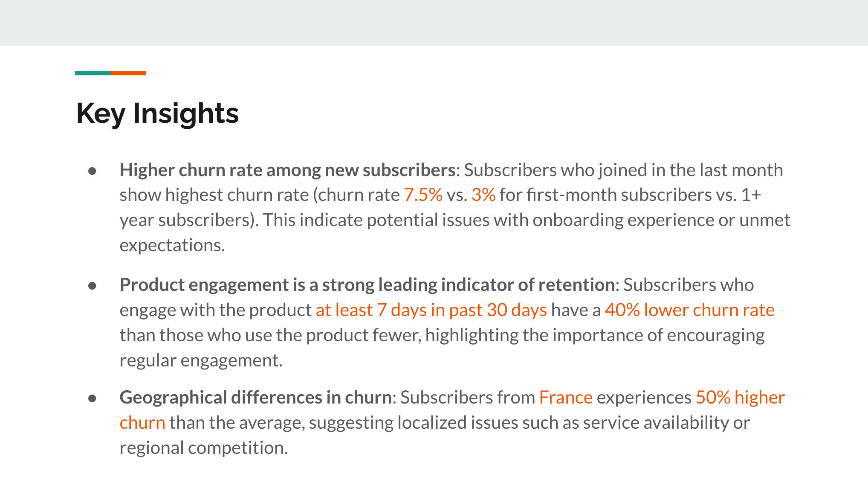Click the second bullet point marker
868x488 pixels.
pos(92,285)
